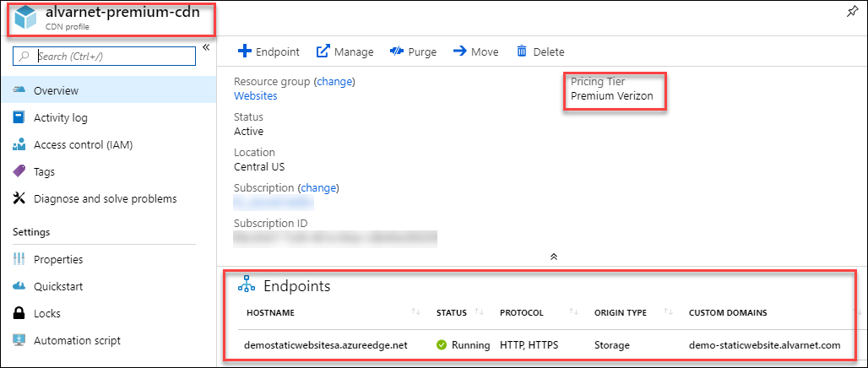Select the Purge toolbar command
The width and height of the screenshot is (868, 368).
click(x=413, y=51)
